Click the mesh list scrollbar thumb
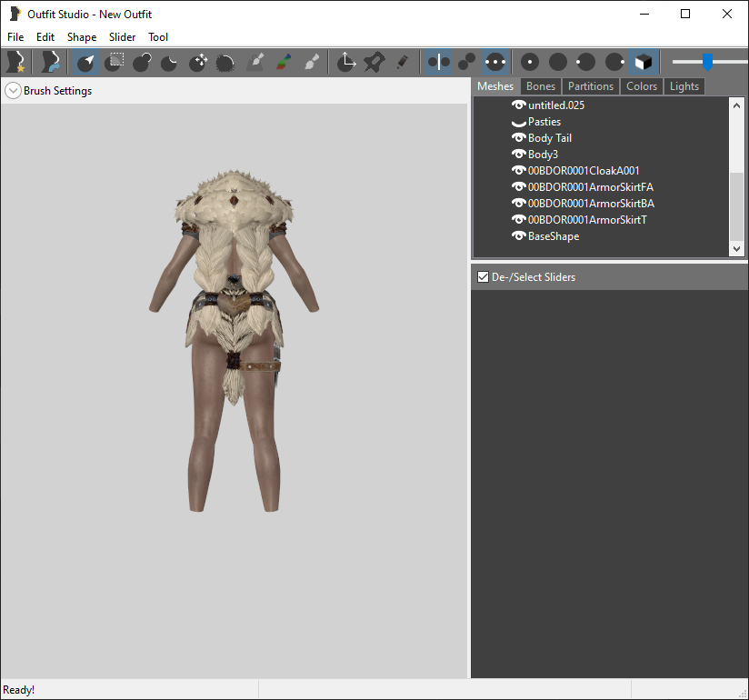 click(736, 207)
